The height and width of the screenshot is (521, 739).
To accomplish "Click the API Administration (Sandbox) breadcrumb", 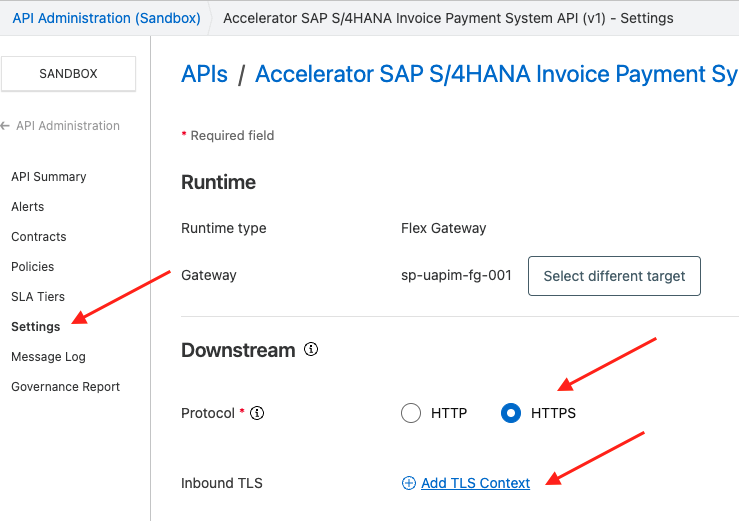I will [x=107, y=18].
